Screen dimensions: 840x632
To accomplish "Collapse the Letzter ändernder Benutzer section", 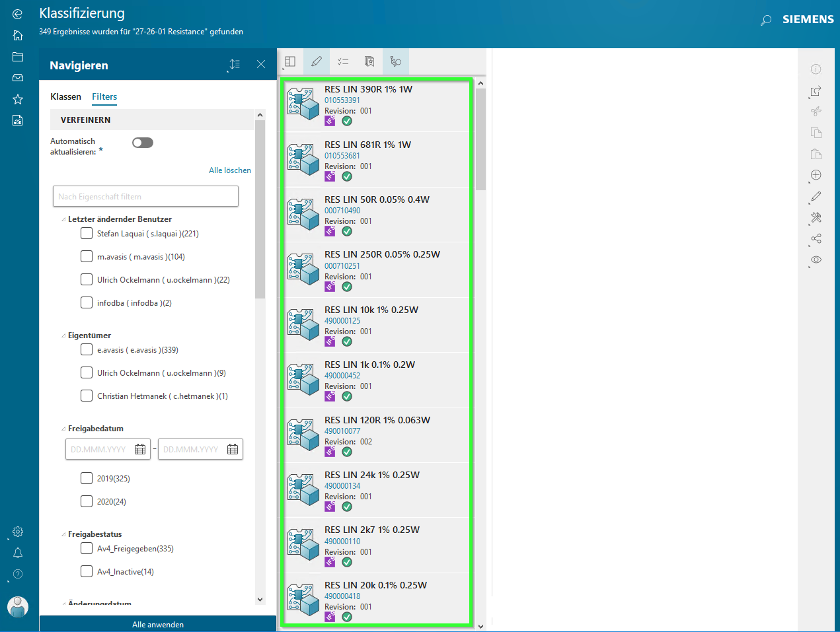I will (x=63, y=219).
